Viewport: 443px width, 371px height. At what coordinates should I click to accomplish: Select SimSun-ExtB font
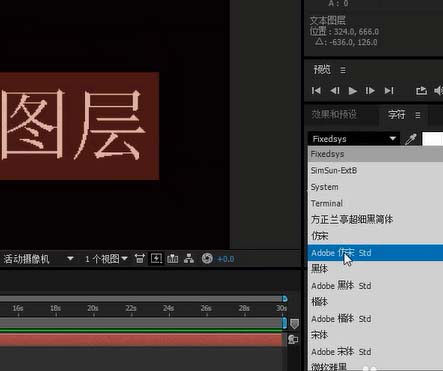click(375, 170)
